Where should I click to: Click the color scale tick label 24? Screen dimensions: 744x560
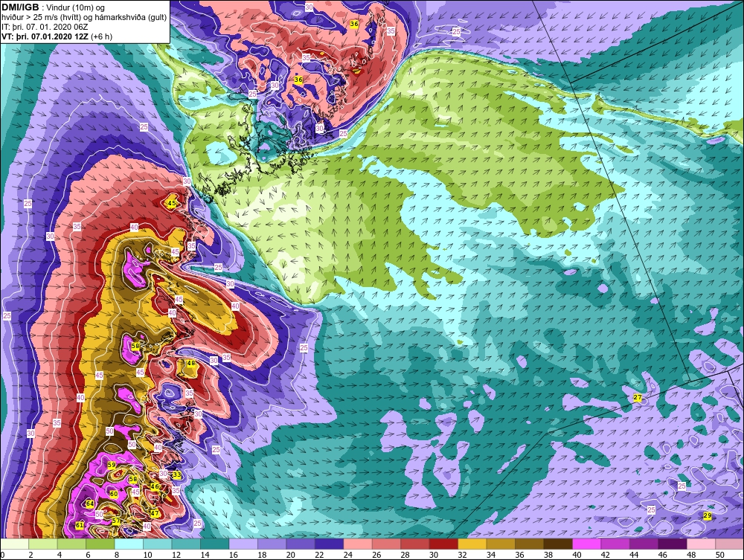[x=347, y=556]
